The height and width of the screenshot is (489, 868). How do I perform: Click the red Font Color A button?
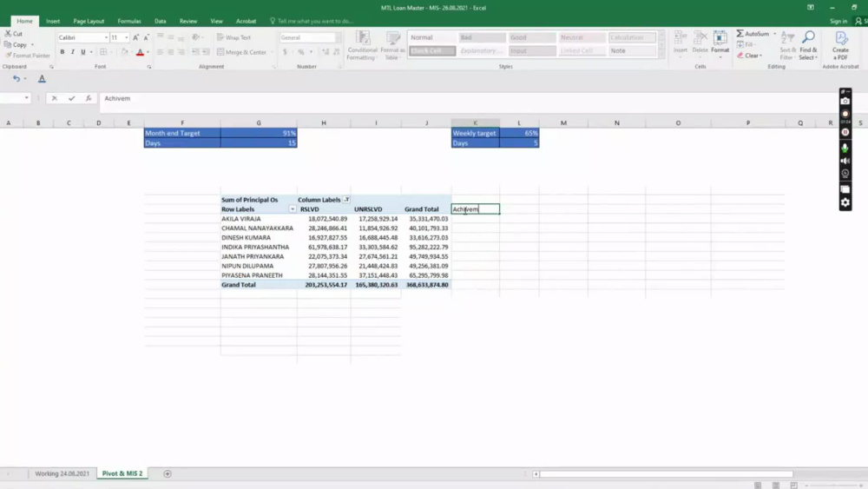pos(140,52)
